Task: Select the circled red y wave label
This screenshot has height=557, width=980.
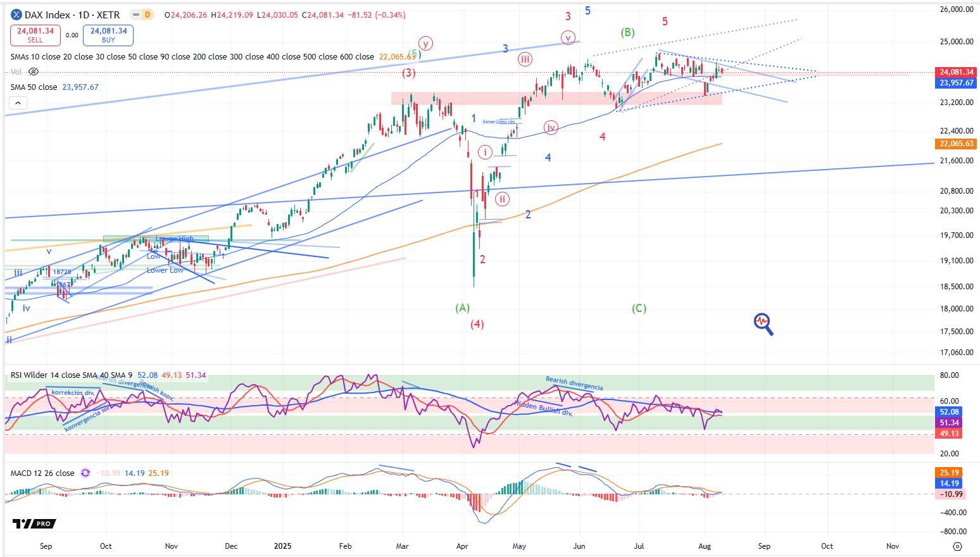Action: (x=426, y=44)
